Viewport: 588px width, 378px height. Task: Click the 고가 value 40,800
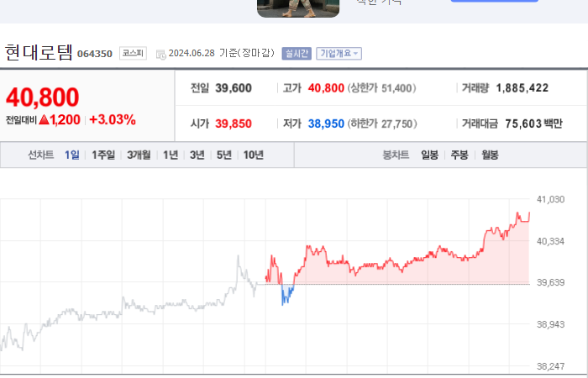[x=326, y=88]
